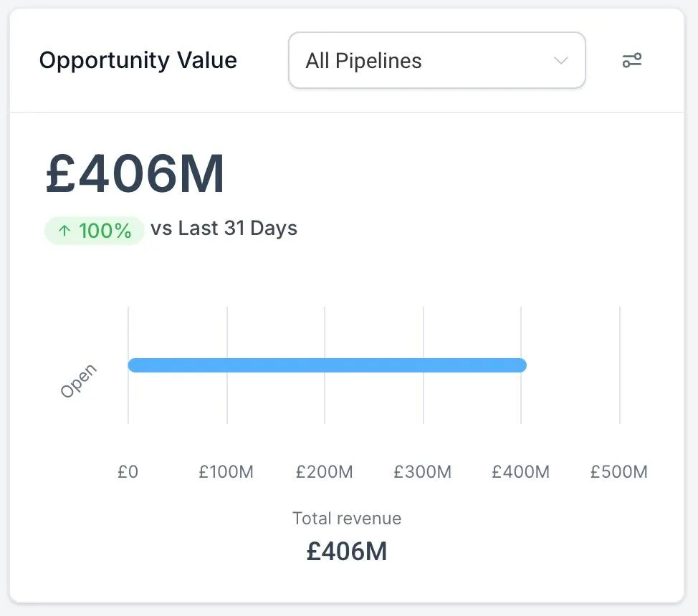Viewport: 698px width, 616px height.
Task: Click the gridline above the £500M label
Action: point(620,365)
